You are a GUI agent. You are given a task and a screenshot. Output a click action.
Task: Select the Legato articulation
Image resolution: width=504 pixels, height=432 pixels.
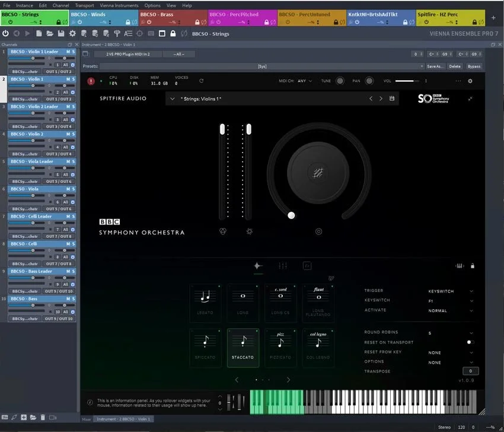(205, 303)
